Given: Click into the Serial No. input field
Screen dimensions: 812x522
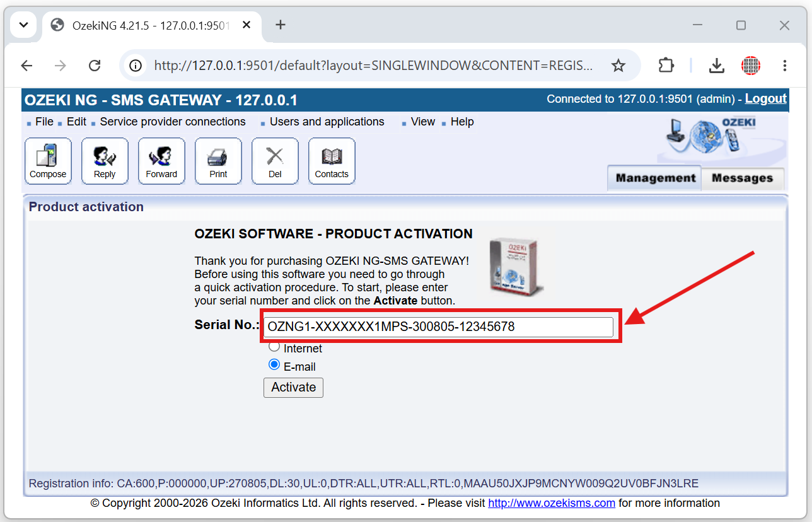Looking at the screenshot, I should point(438,327).
